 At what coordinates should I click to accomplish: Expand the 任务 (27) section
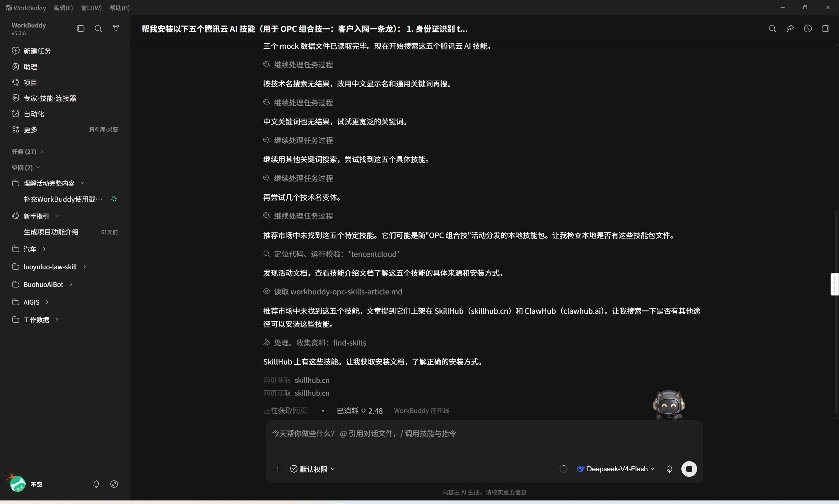point(28,152)
